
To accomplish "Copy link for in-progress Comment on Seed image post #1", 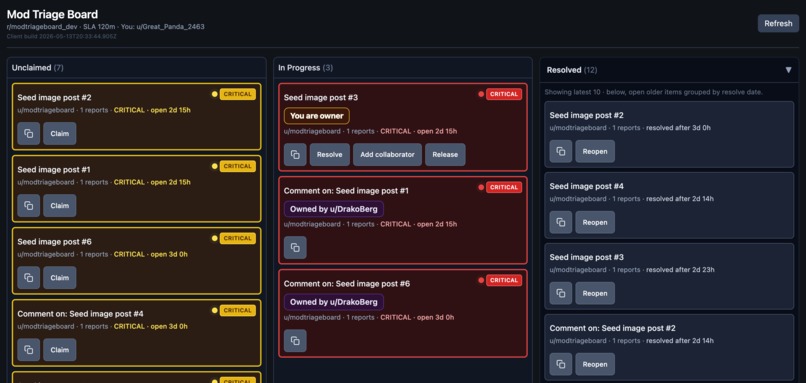I will [x=295, y=248].
